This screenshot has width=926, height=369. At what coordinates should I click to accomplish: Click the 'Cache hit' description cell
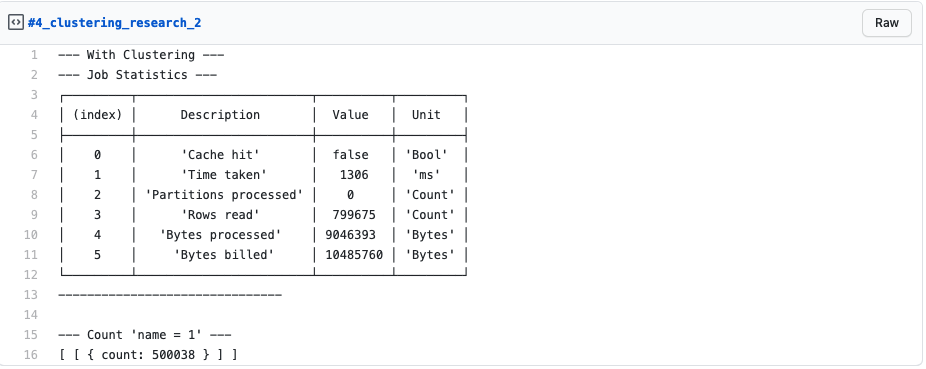click(x=220, y=155)
